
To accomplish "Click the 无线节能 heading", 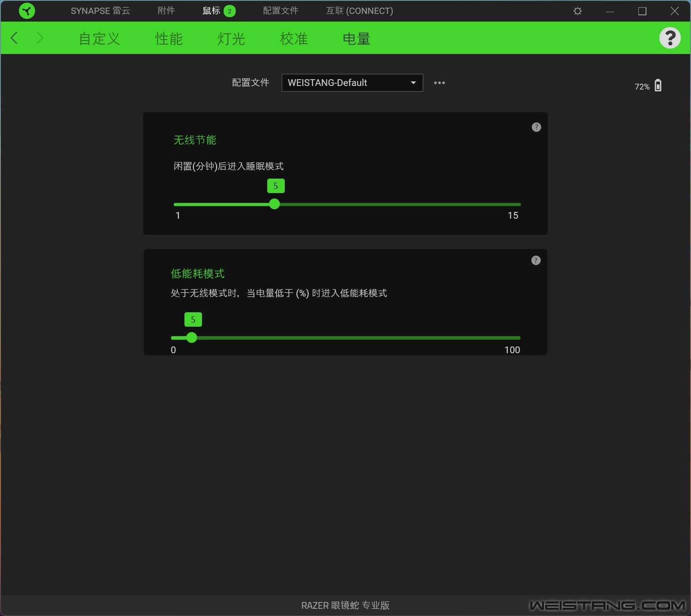I will click(x=195, y=140).
